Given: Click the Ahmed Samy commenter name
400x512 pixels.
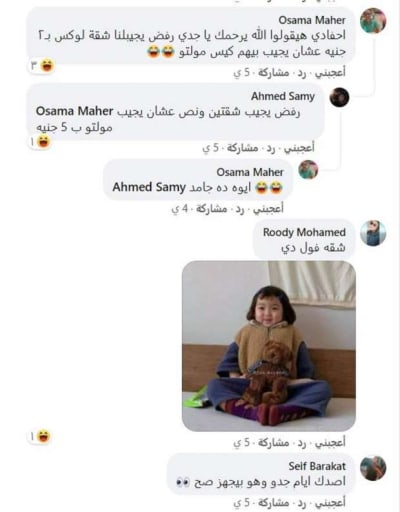Looking at the screenshot, I should (283, 96).
